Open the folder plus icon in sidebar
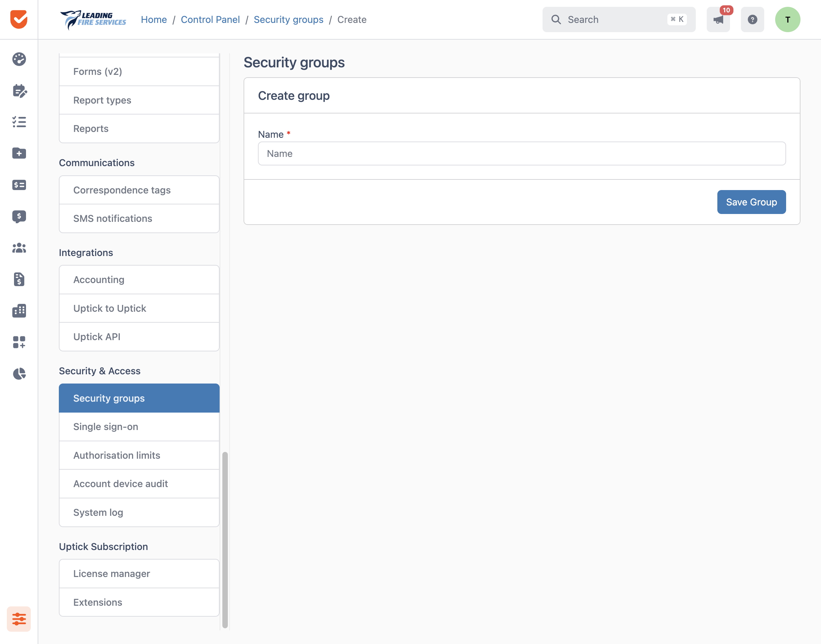The width and height of the screenshot is (821, 644). pos(19,153)
